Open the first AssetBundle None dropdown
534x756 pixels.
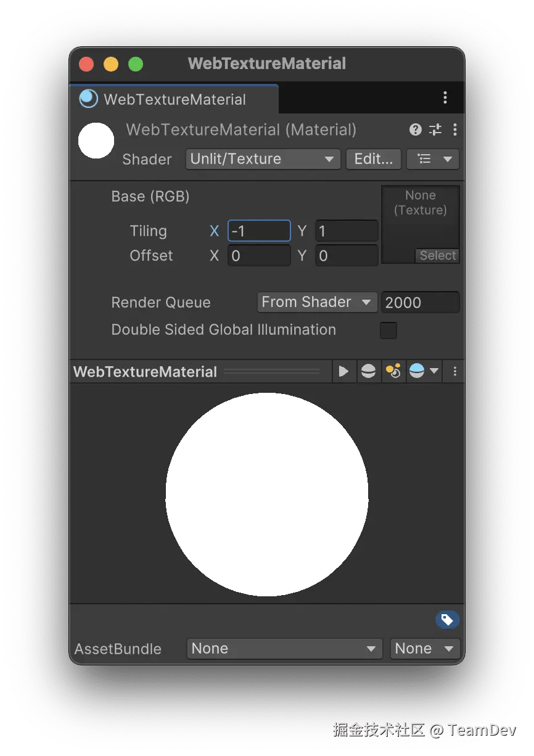pyautogui.click(x=284, y=649)
